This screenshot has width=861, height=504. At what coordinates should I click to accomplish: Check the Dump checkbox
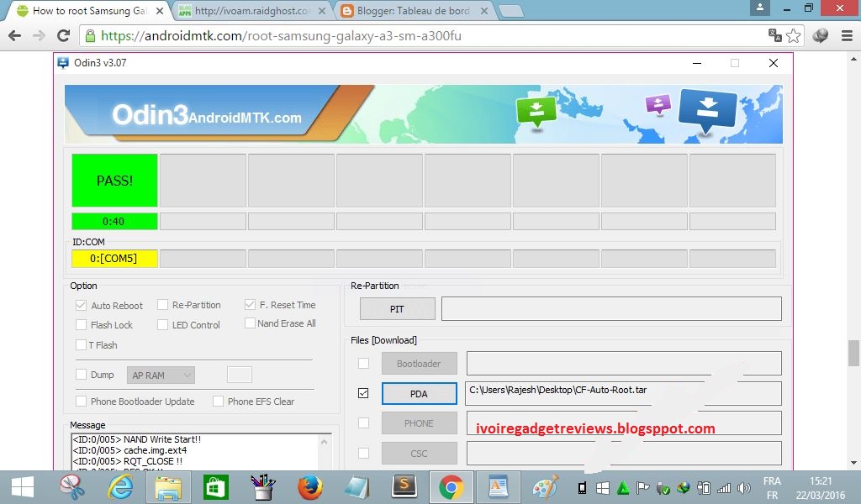pos(81,374)
